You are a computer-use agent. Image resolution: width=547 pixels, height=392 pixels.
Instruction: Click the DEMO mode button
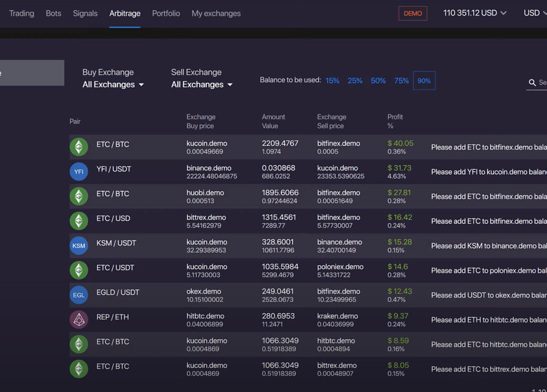(x=413, y=13)
